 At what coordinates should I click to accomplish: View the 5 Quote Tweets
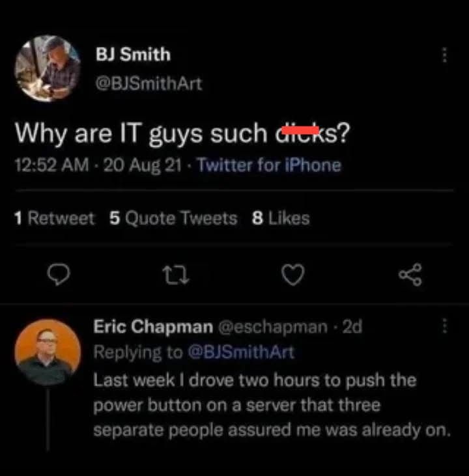[x=173, y=218]
